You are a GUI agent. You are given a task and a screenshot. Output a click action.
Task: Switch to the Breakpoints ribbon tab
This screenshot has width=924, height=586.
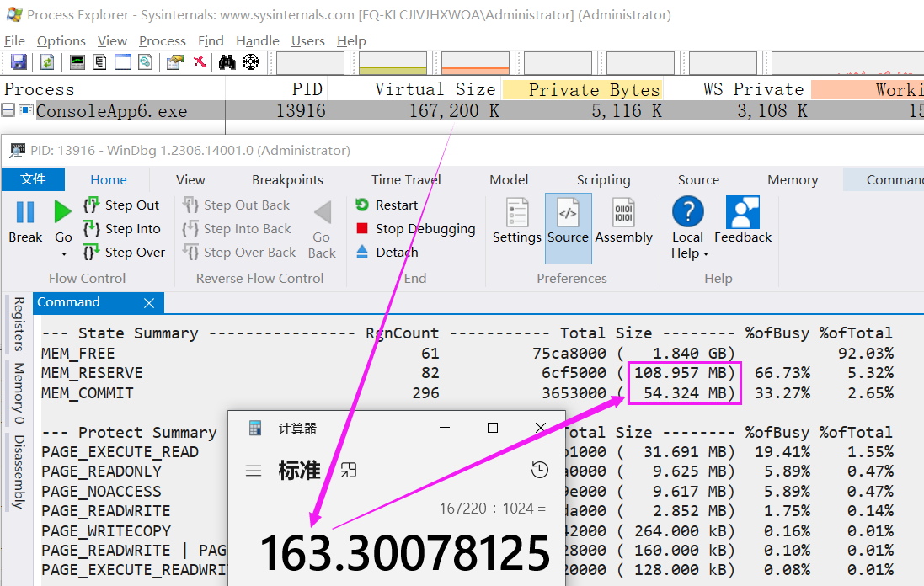tap(287, 179)
